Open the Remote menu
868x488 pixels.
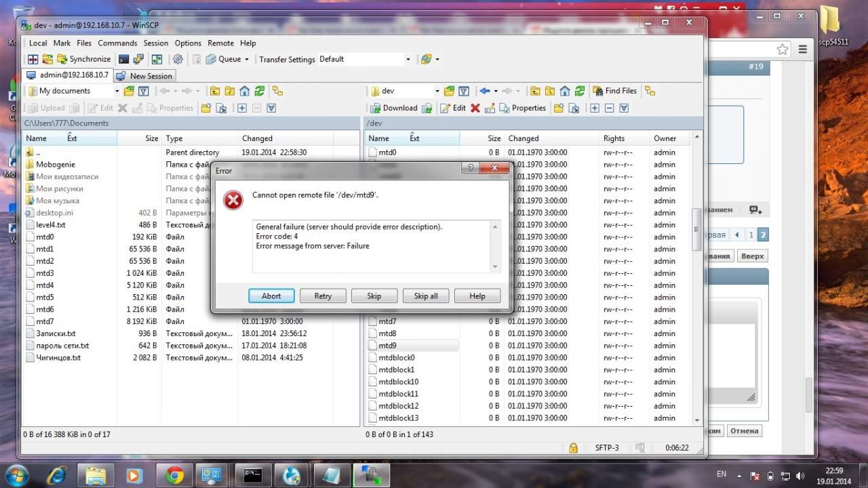(220, 43)
